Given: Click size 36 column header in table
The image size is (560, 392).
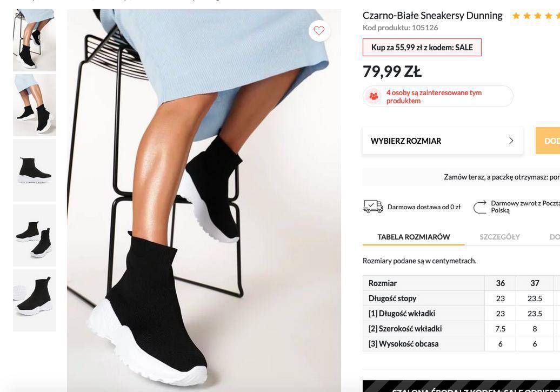Looking at the screenshot, I should pos(500,283).
